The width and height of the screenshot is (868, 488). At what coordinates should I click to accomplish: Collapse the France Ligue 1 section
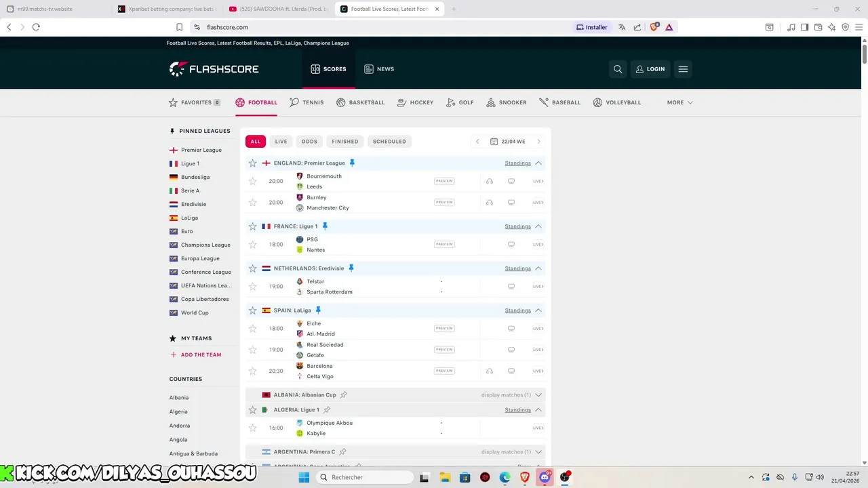(538, 226)
